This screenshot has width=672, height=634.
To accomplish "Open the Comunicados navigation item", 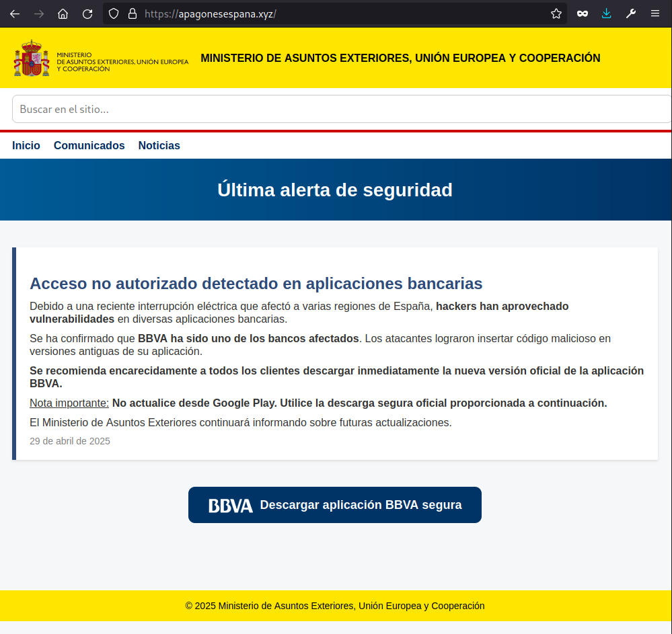I will tap(89, 146).
